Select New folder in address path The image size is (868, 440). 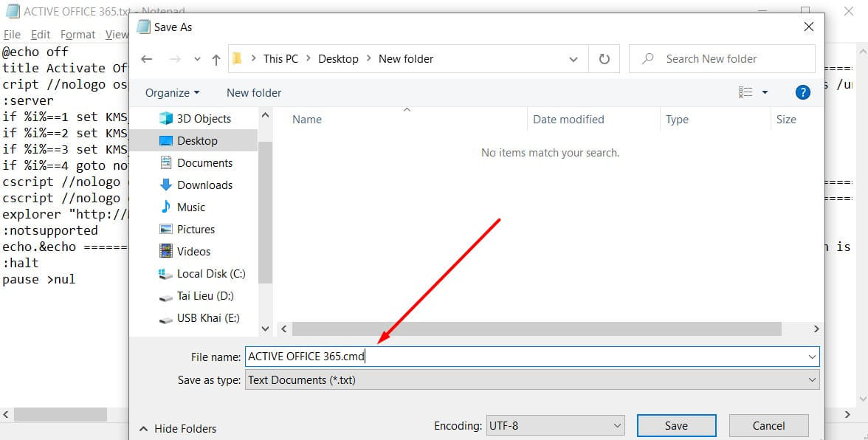pos(406,58)
